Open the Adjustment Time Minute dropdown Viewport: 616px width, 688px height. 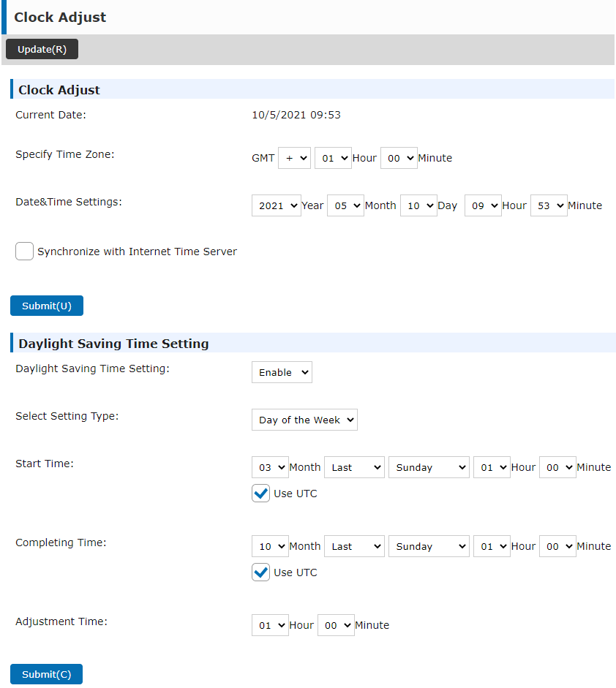click(336, 625)
